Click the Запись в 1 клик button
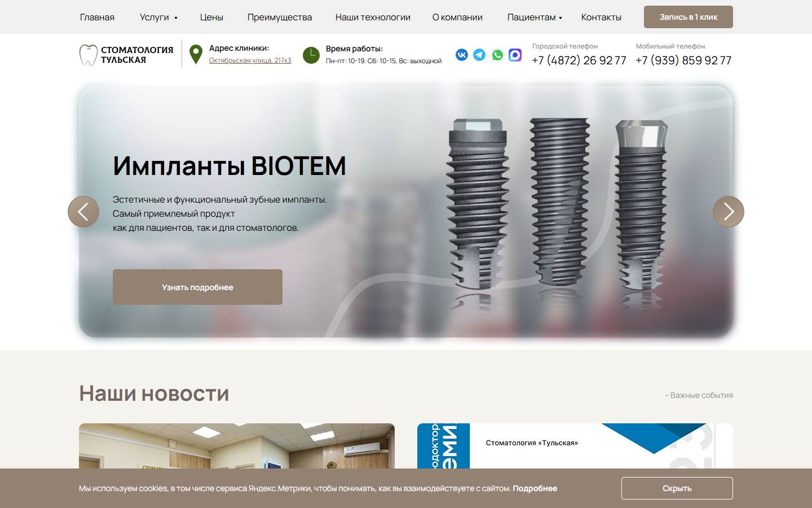The image size is (812, 508). pos(689,17)
